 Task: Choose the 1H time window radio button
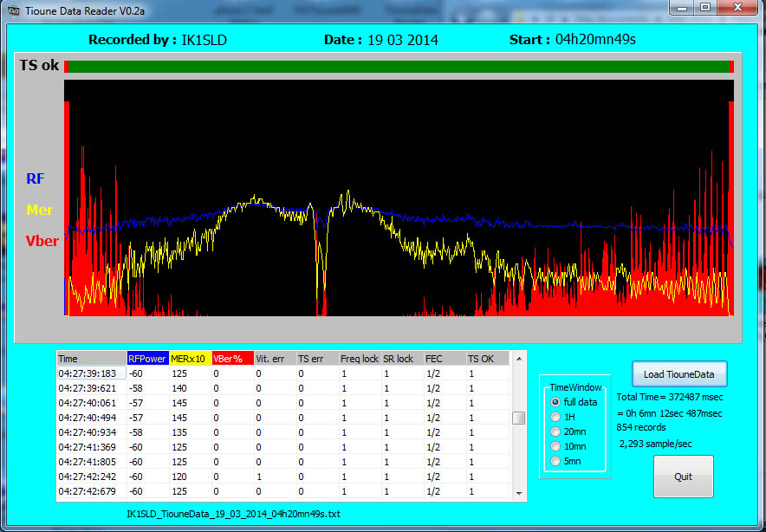click(555, 417)
